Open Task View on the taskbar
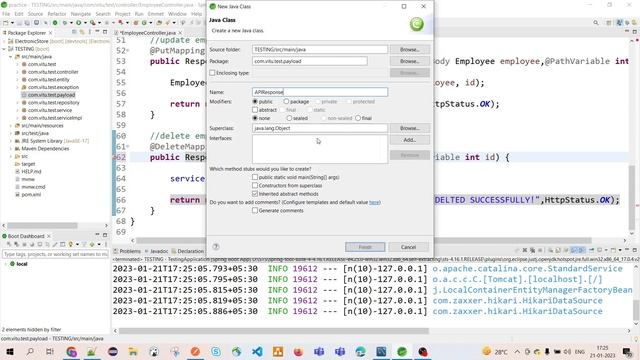Image resolution: width=640 pixels, height=360 pixels. click(50, 351)
